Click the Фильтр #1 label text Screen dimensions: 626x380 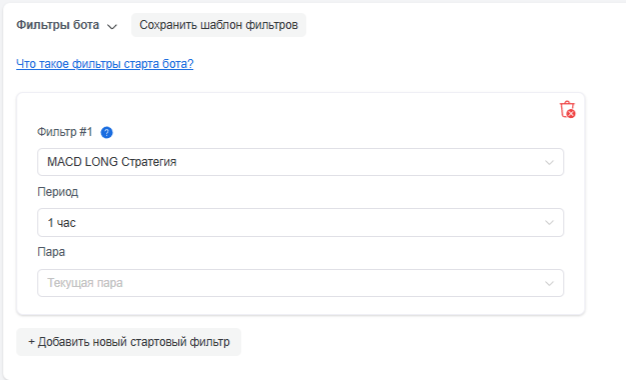[x=65, y=132]
